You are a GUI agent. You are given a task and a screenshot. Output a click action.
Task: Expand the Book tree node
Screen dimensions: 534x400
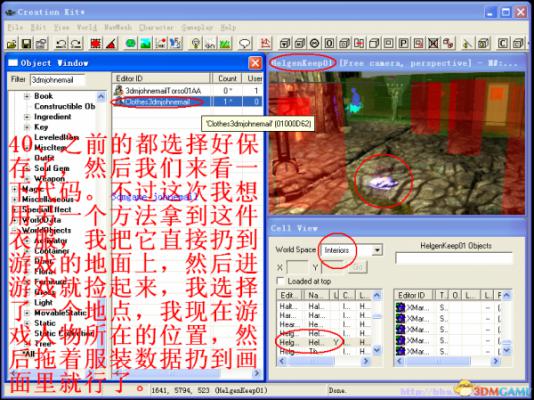[x=27, y=96]
